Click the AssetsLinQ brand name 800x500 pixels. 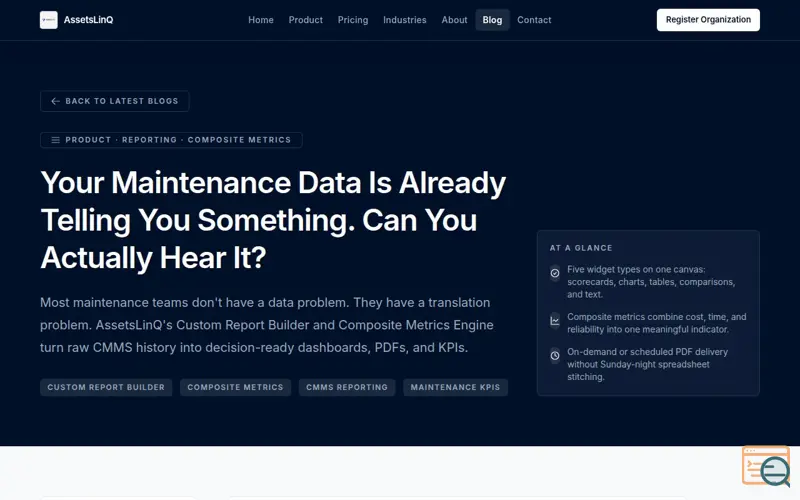(x=88, y=20)
